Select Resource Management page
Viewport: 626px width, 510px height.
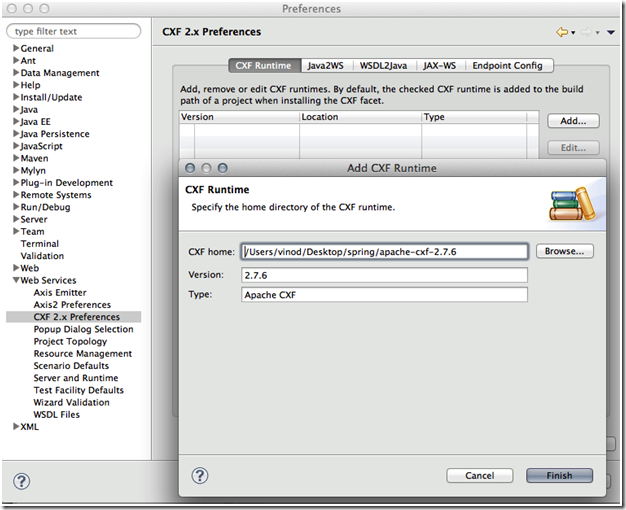(83, 353)
